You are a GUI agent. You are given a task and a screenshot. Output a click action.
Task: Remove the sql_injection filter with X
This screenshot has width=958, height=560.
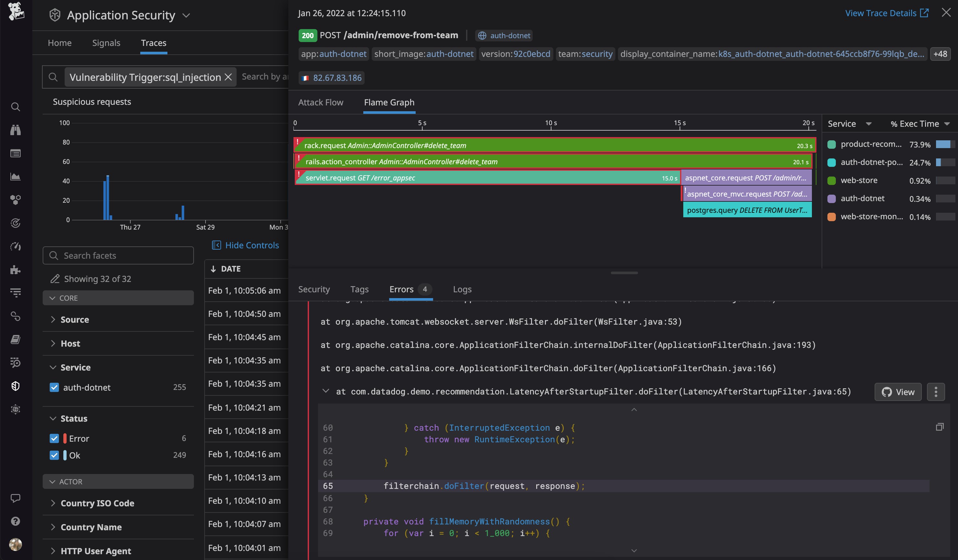pos(228,77)
